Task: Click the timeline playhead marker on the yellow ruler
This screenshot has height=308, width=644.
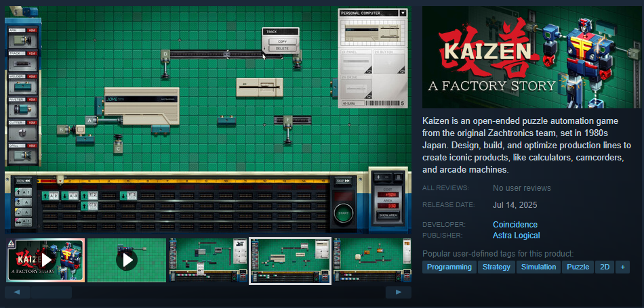Action: pyautogui.click(x=60, y=179)
